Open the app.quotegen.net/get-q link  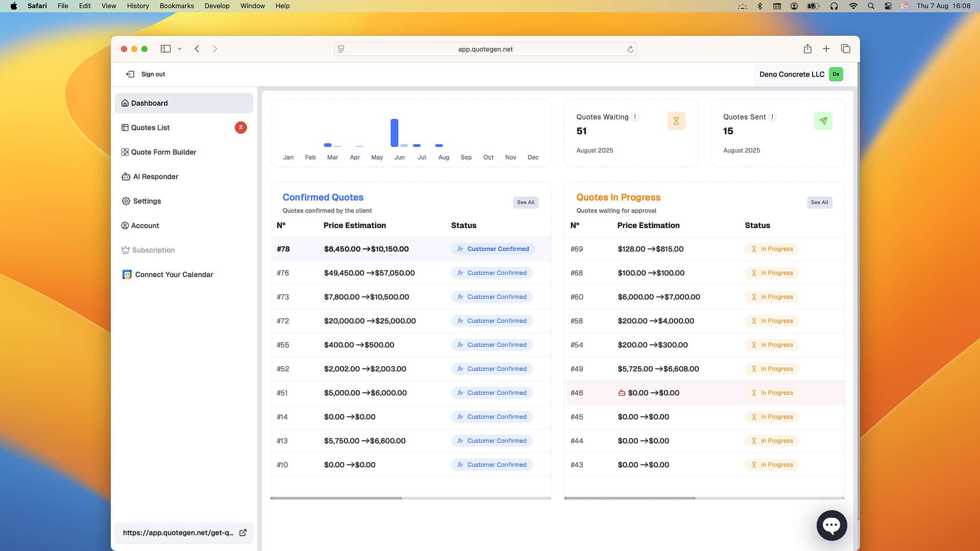184,533
